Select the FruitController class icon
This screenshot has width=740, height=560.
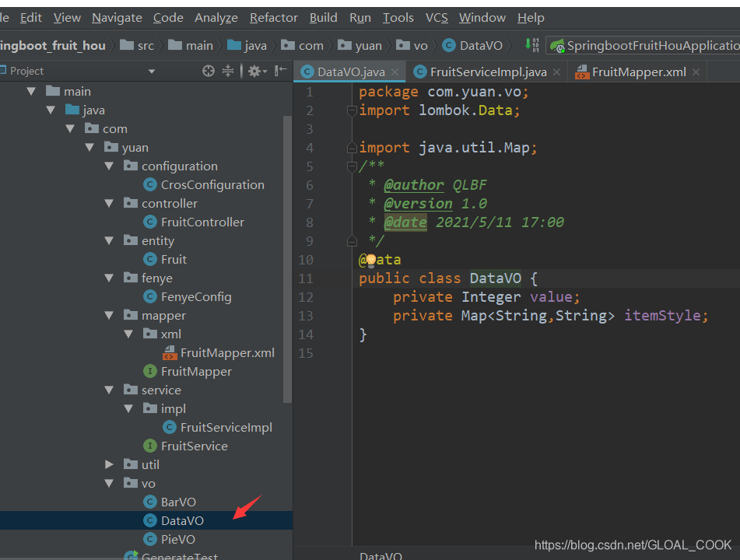coord(149,222)
